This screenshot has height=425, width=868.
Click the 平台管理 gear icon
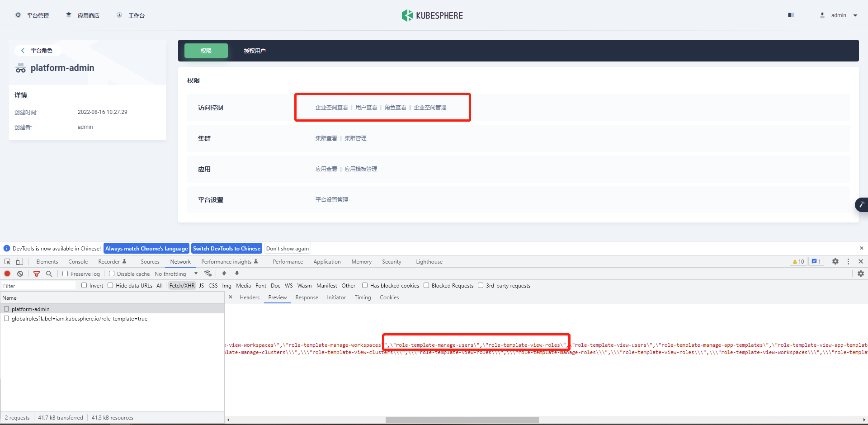18,15
